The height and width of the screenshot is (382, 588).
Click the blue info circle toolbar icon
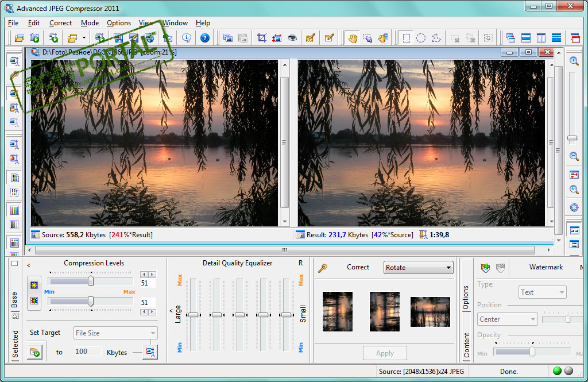187,38
